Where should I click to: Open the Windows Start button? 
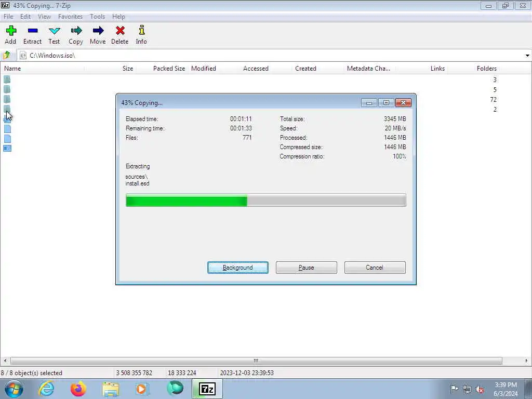pos(14,389)
